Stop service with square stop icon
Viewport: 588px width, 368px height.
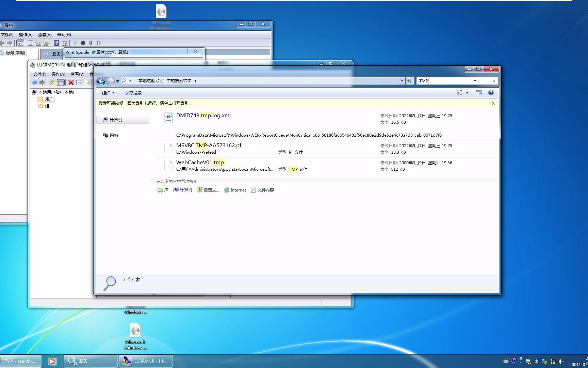[83, 43]
